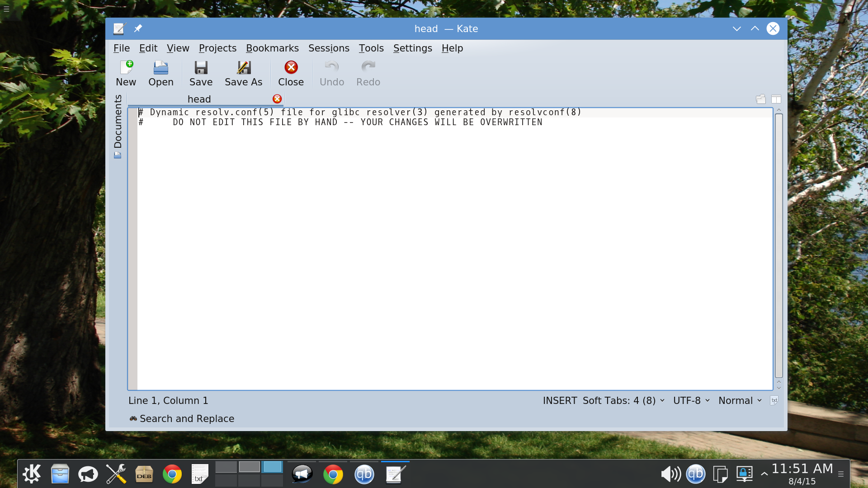Open Search and Replace panel
Screen dimensions: 868x488
tap(182, 419)
